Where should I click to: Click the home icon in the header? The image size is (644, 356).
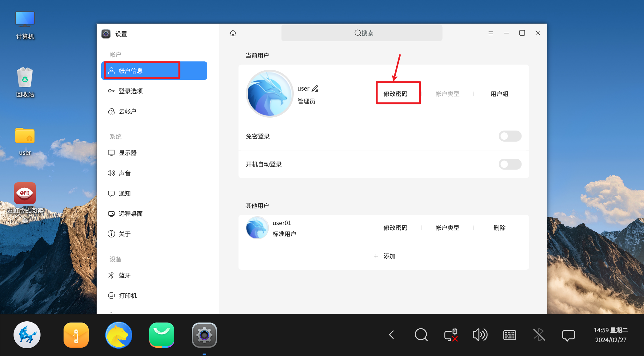233,33
